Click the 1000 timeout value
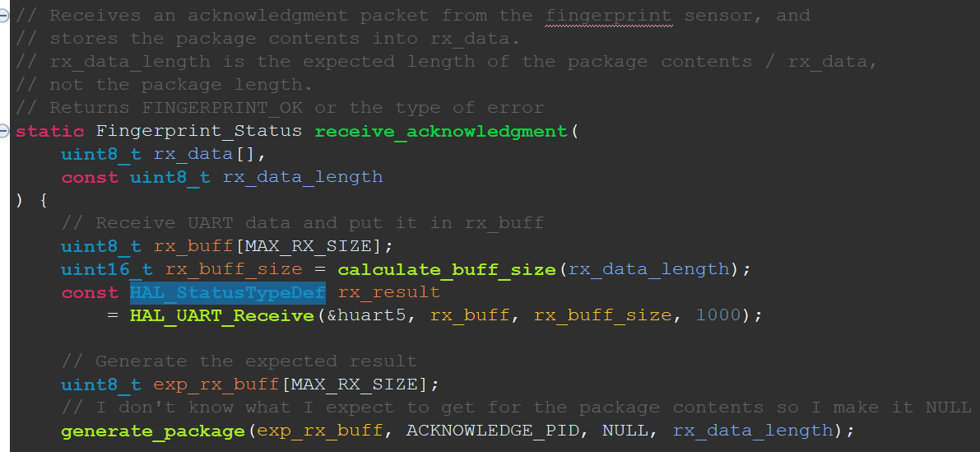 point(718,315)
